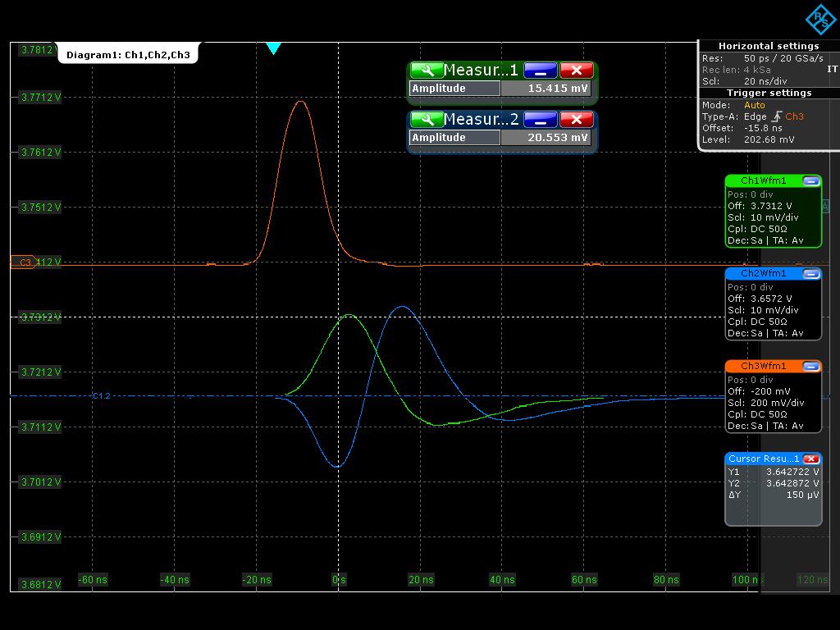Close the Measurement 1 result box

(x=577, y=71)
